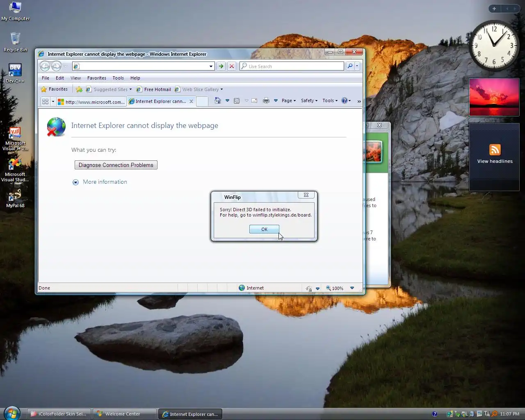Open the Edit menu

60,78
